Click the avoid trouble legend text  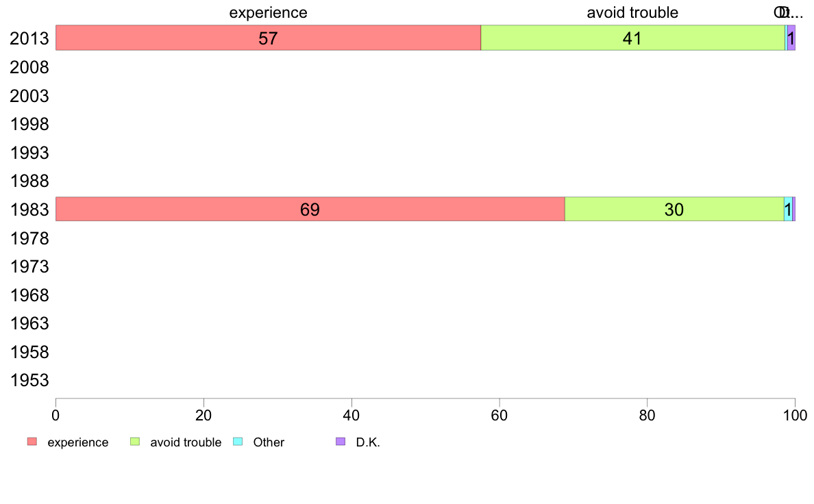click(x=186, y=442)
